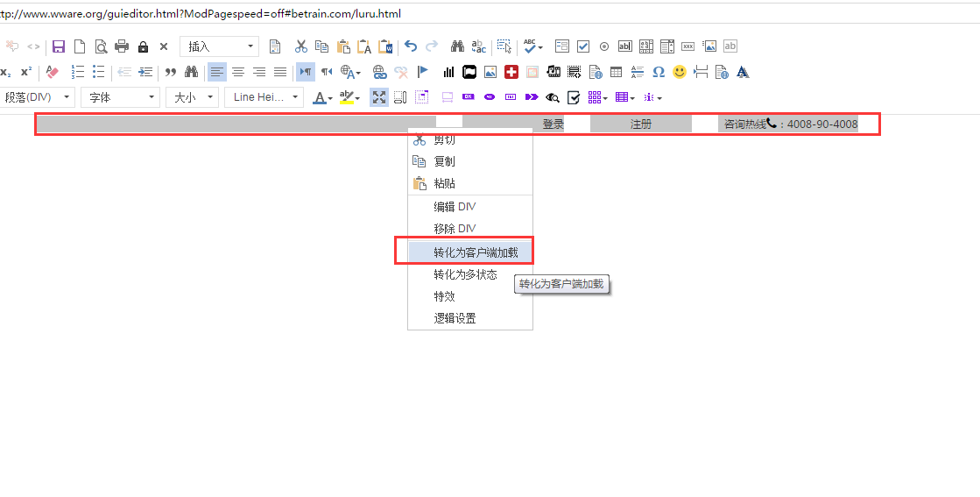This screenshot has width=980, height=497.
Task: Insert an anchor with the flag icon
Action: point(423,73)
